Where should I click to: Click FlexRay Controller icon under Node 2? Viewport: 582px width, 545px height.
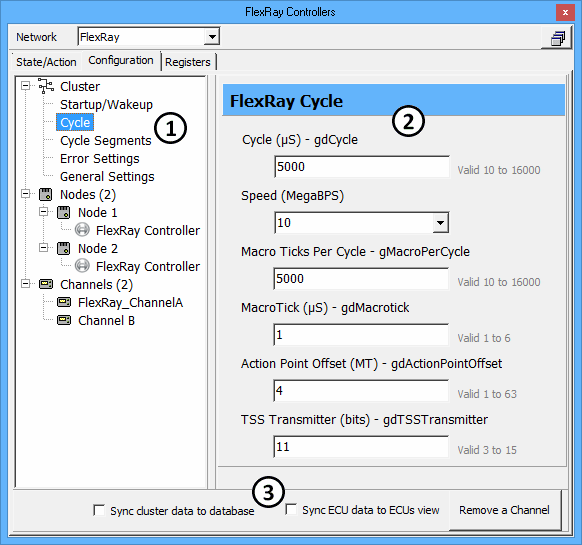coord(82,266)
